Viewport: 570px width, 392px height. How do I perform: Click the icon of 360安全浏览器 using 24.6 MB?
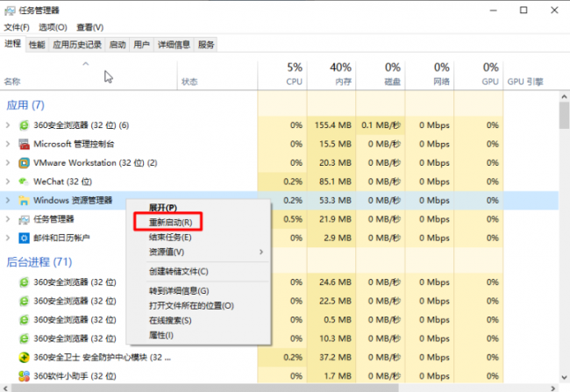click(24, 282)
